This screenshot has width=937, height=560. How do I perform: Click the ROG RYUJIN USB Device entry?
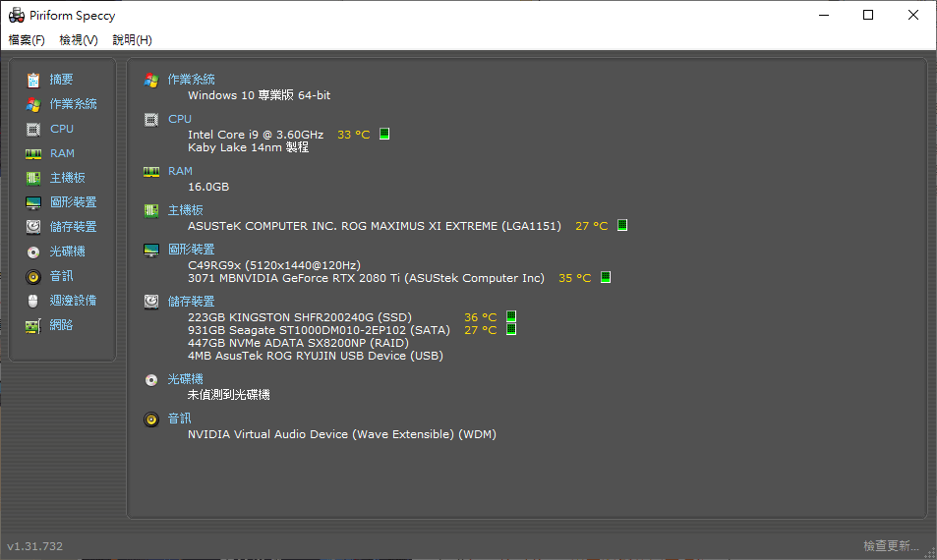pos(316,356)
